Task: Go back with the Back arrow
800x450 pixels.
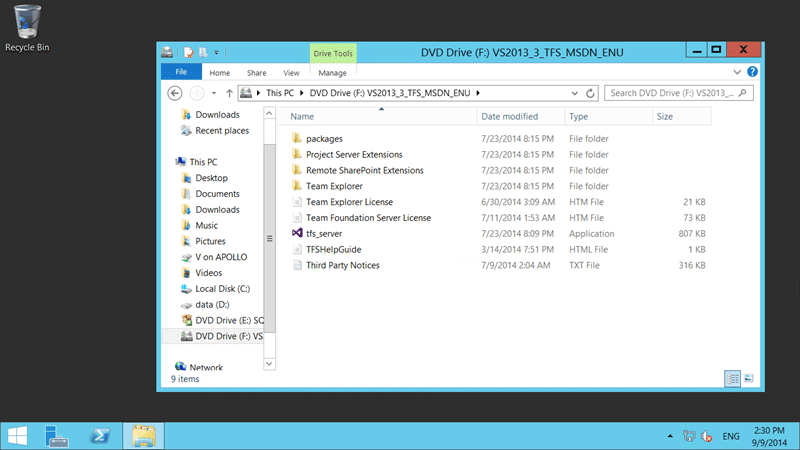Action: [174, 93]
